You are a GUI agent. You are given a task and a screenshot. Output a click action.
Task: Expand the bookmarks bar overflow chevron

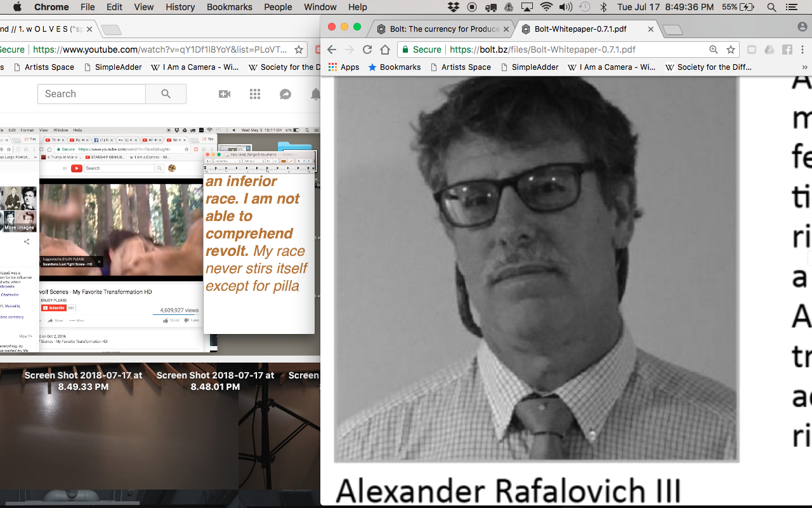coord(805,67)
